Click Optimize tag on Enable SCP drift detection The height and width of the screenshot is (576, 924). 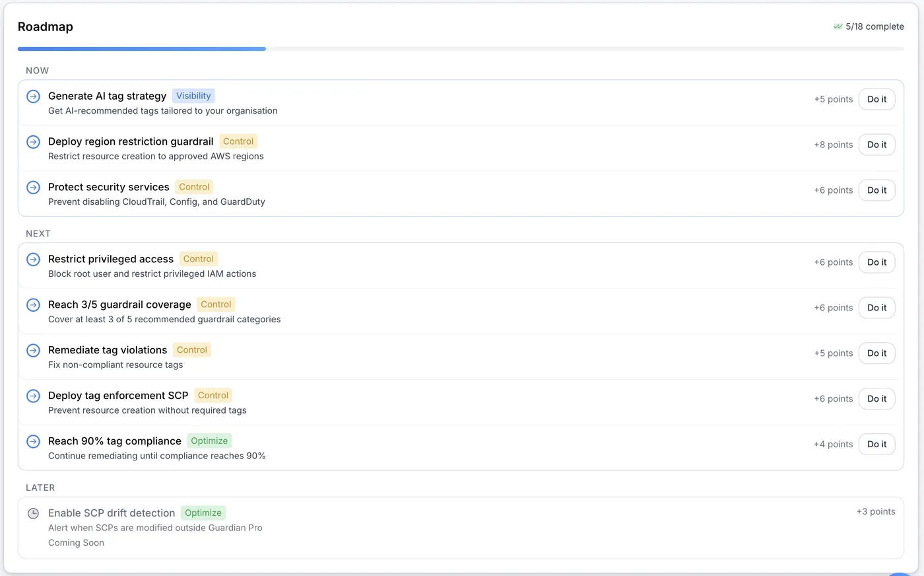[x=203, y=513]
